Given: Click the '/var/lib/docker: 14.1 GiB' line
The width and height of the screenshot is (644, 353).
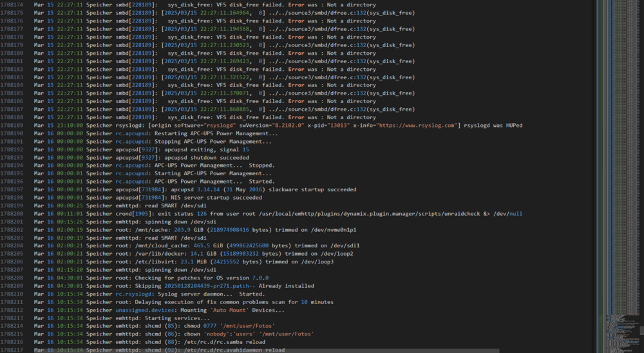Looking at the screenshot, I should coord(193,254).
